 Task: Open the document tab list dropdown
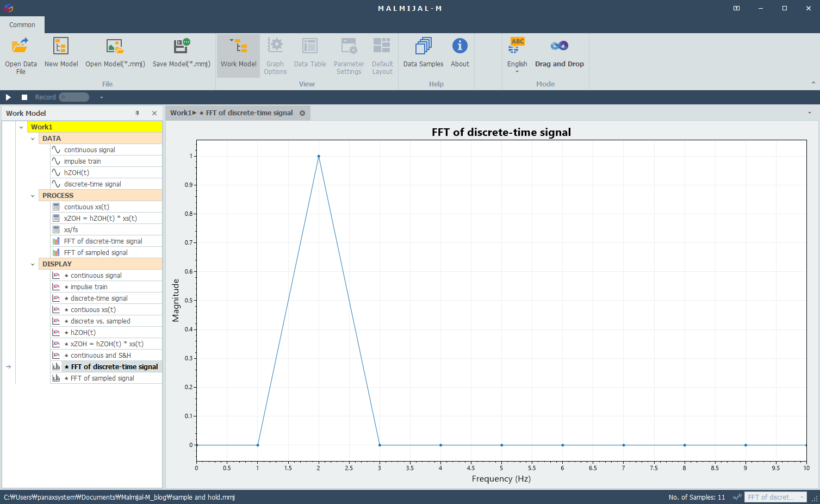[810, 113]
